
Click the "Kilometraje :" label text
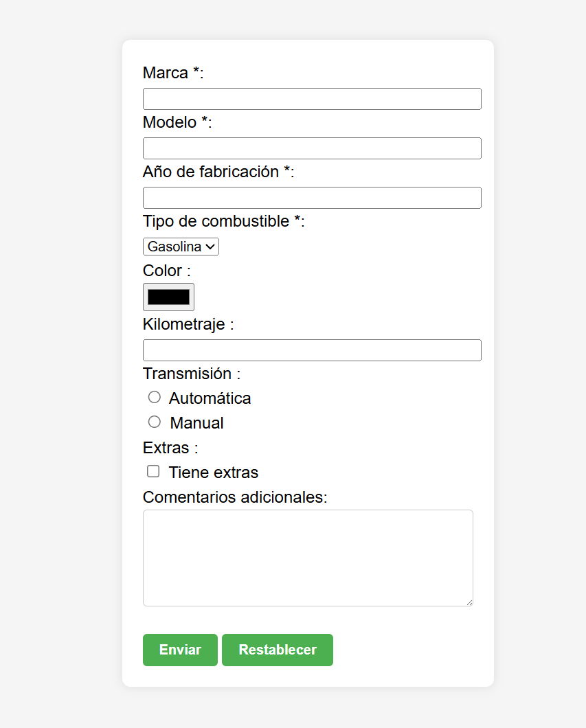tap(188, 324)
